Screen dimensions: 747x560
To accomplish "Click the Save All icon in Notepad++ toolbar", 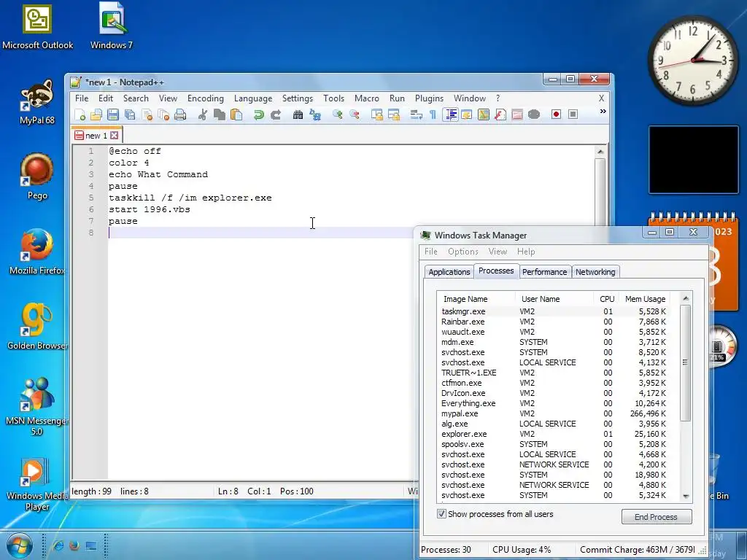I will pos(130,114).
